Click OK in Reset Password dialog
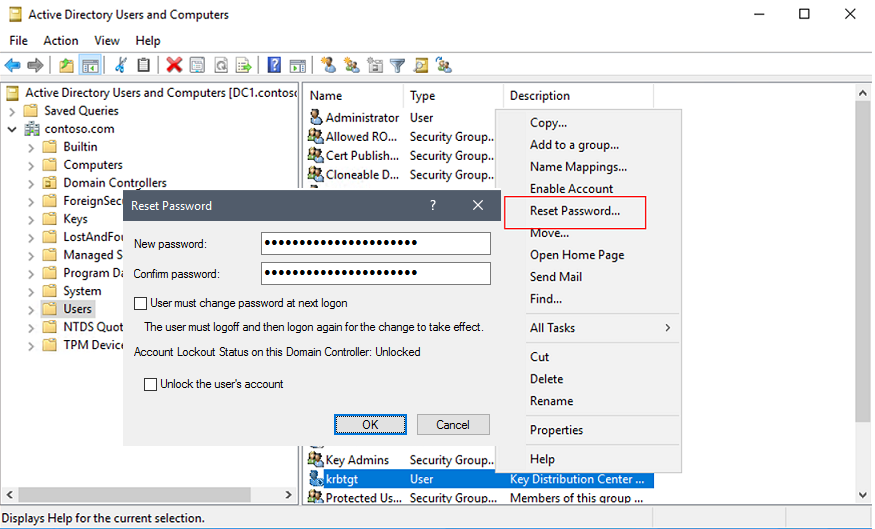 point(370,425)
